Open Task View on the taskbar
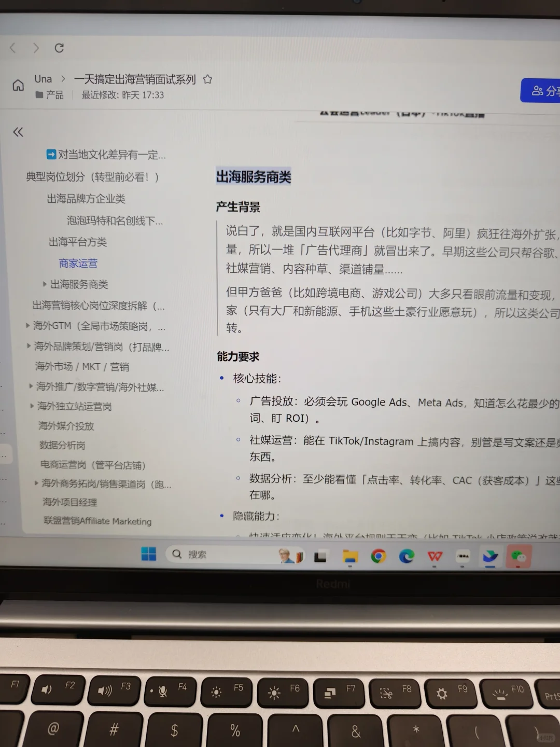This screenshot has width=560, height=747. (320, 557)
